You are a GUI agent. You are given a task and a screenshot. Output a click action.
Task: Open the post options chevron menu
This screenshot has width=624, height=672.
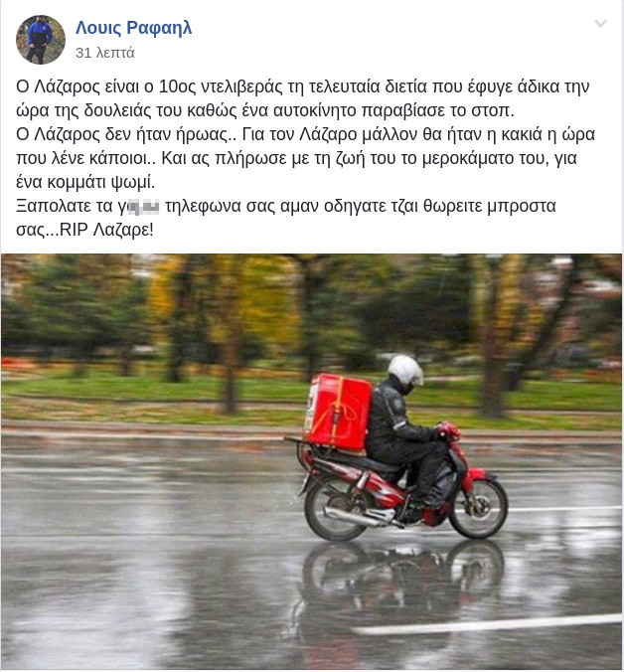(600, 23)
